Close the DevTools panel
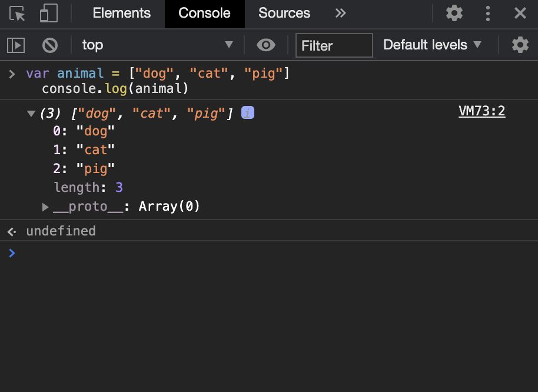Image resolution: width=538 pixels, height=392 pixels. point(520,14)
